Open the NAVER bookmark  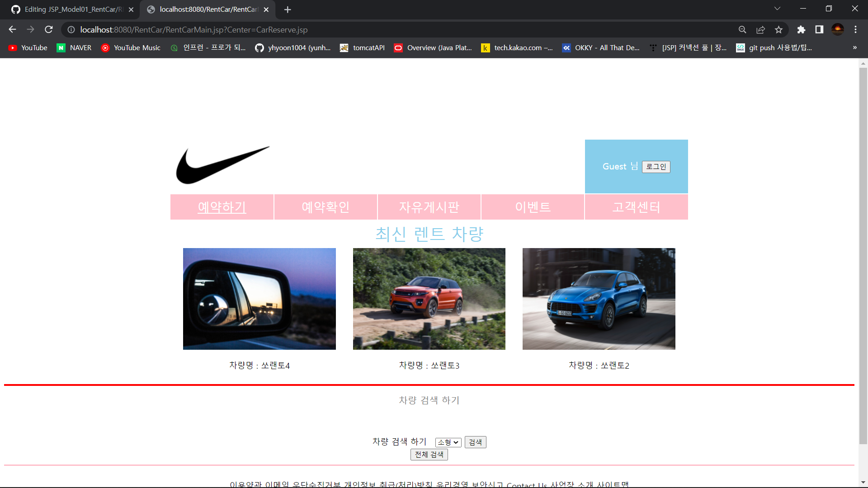74,47
